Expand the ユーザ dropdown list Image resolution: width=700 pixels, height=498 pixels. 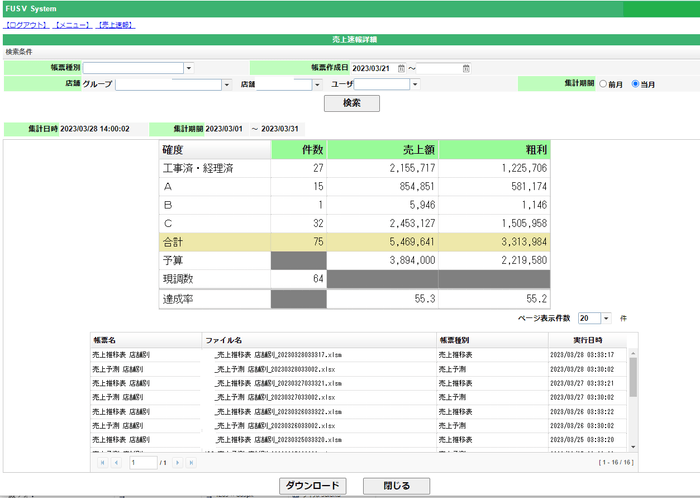[x=415, y=85]
